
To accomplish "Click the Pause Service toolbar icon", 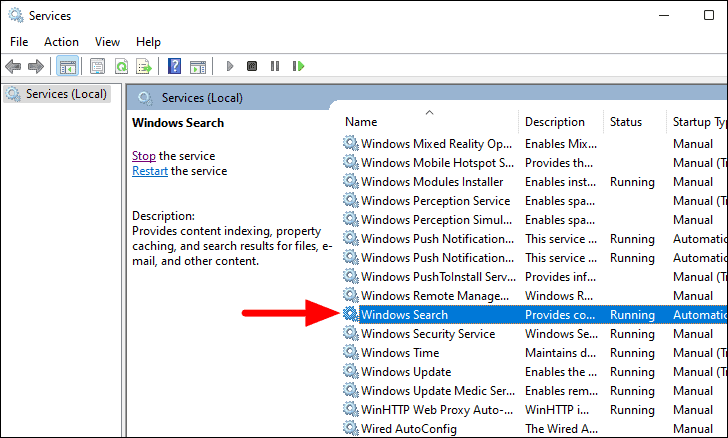I will coord(275,66).
